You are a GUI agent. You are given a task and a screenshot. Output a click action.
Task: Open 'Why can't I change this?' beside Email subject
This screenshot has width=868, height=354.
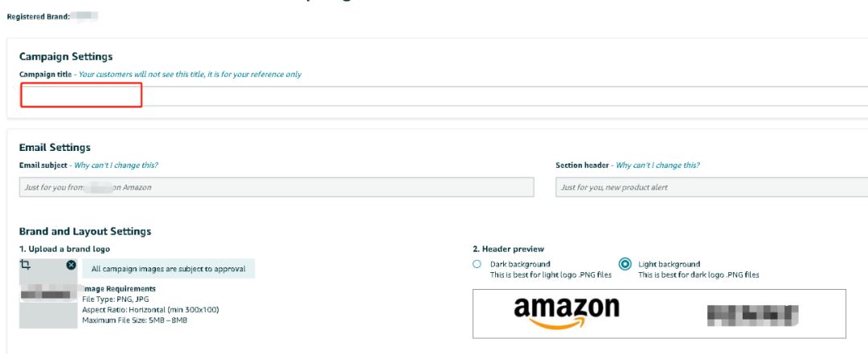116,165
